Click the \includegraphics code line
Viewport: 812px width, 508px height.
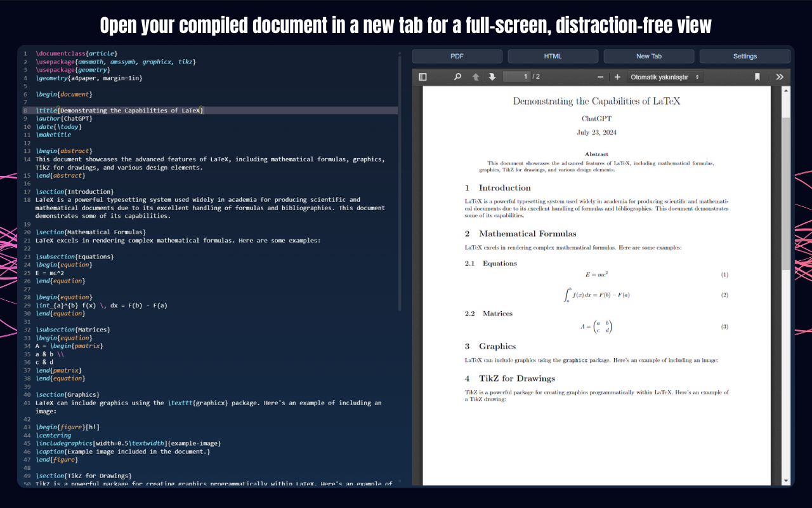[x=128, y=443]
